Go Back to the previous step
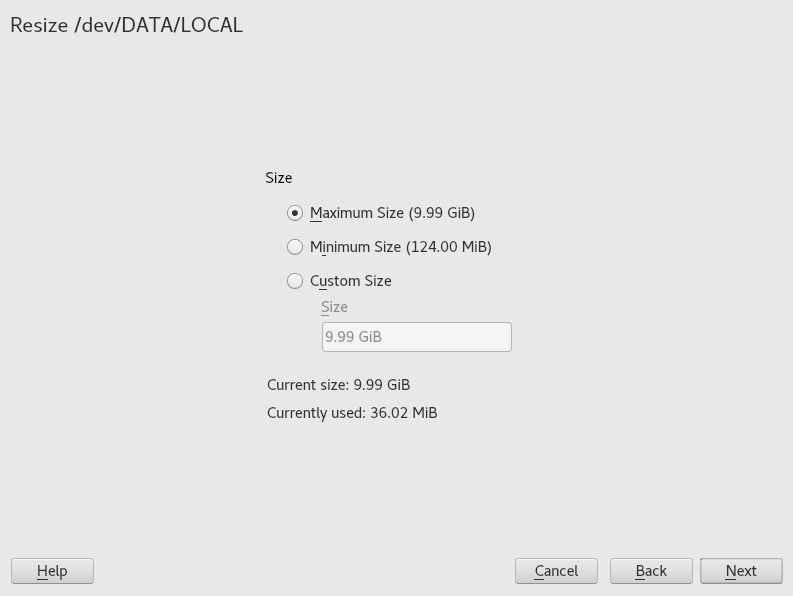Viewport: 793px width, 596px height. [651, 571]
